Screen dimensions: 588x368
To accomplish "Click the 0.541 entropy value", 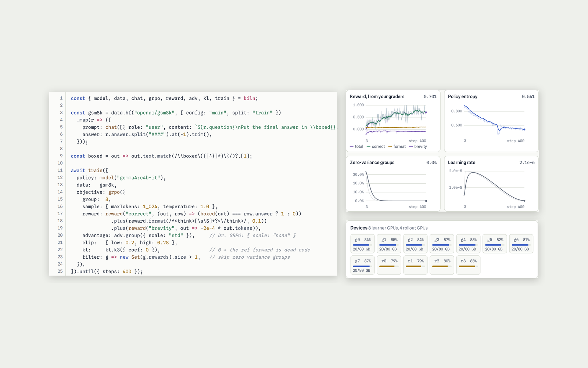I will click(x=528, y=96).
